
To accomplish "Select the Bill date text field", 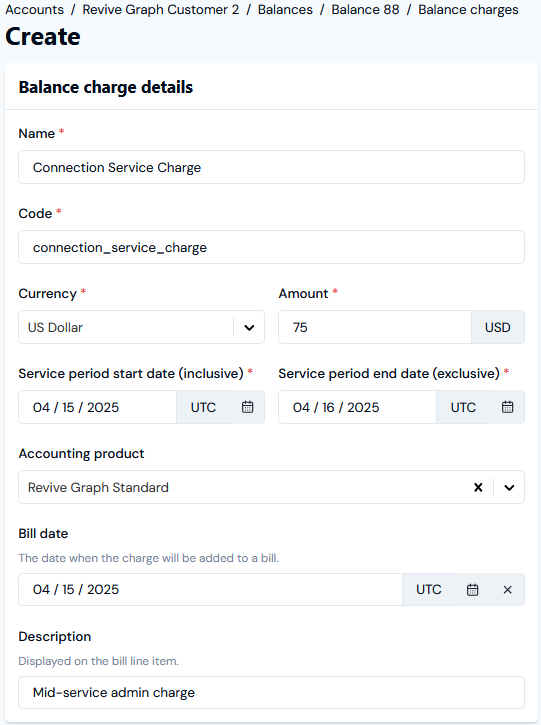I will pyautogui.click(x=210, y=590).
